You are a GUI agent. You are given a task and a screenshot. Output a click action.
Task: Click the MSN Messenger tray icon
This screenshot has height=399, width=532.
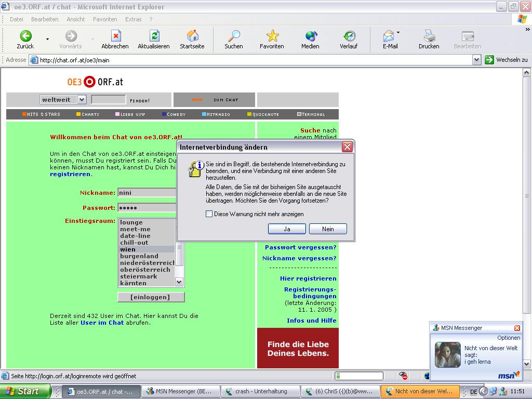point(503,391)
